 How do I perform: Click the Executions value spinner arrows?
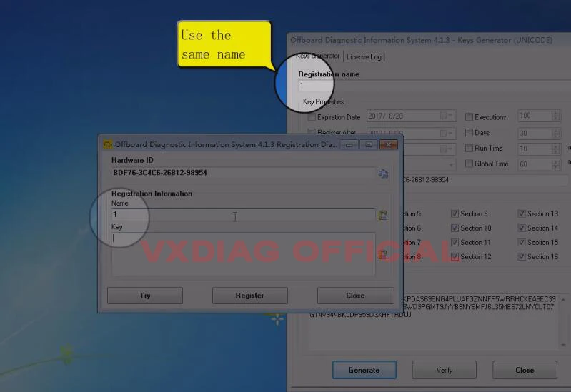(x=555, y=116)
